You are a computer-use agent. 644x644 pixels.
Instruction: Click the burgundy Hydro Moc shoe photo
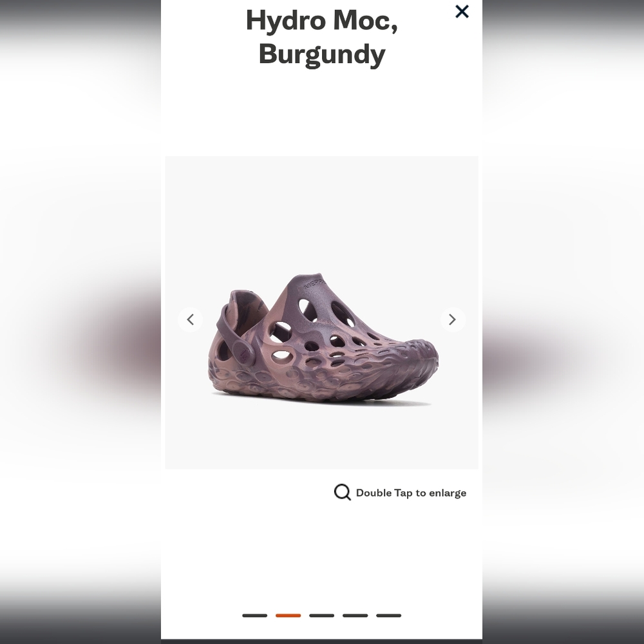[323, 339]
